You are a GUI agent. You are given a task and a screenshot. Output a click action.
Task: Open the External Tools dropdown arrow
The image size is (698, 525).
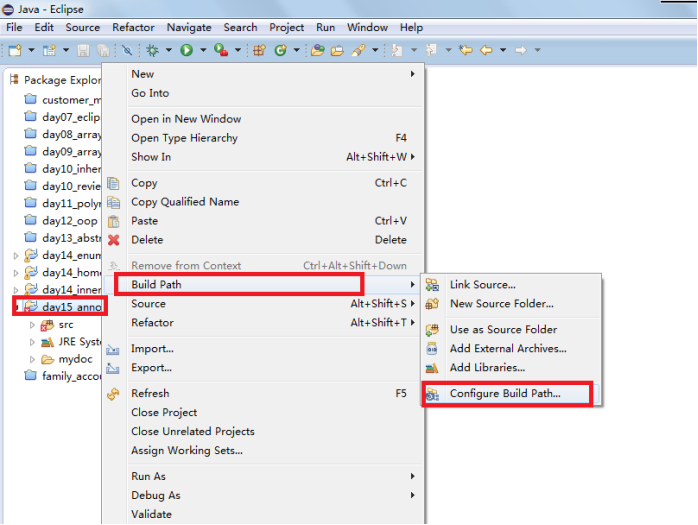pyautogui.click(x=238, y=50)
